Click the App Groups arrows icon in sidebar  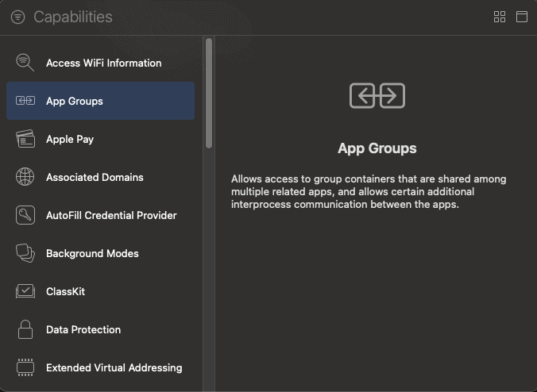[x=25, y=101]
